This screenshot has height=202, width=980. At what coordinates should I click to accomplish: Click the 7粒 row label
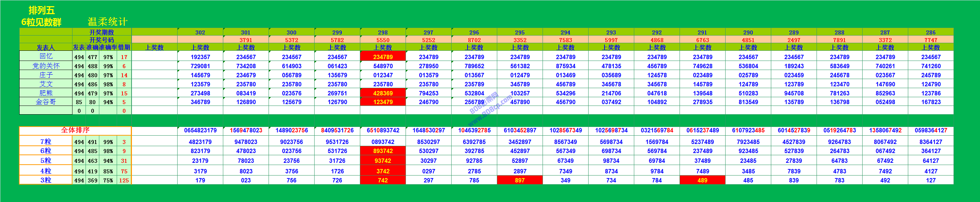click(46, 141)
